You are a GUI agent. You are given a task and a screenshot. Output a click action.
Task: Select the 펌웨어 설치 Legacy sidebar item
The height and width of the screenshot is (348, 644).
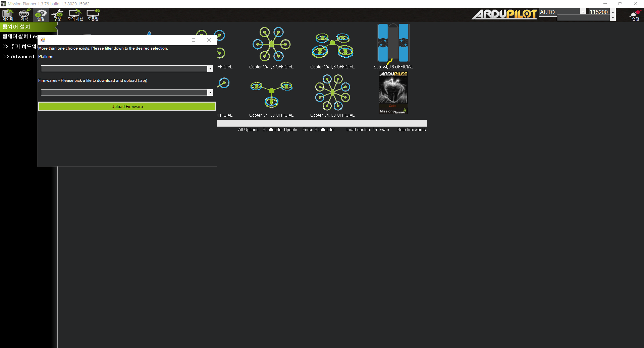(x=19, y=36)
